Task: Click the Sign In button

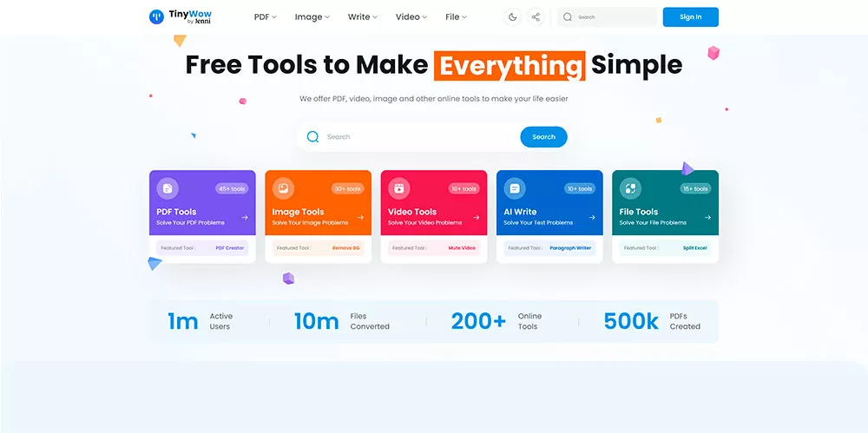Action: pos(690,17)
